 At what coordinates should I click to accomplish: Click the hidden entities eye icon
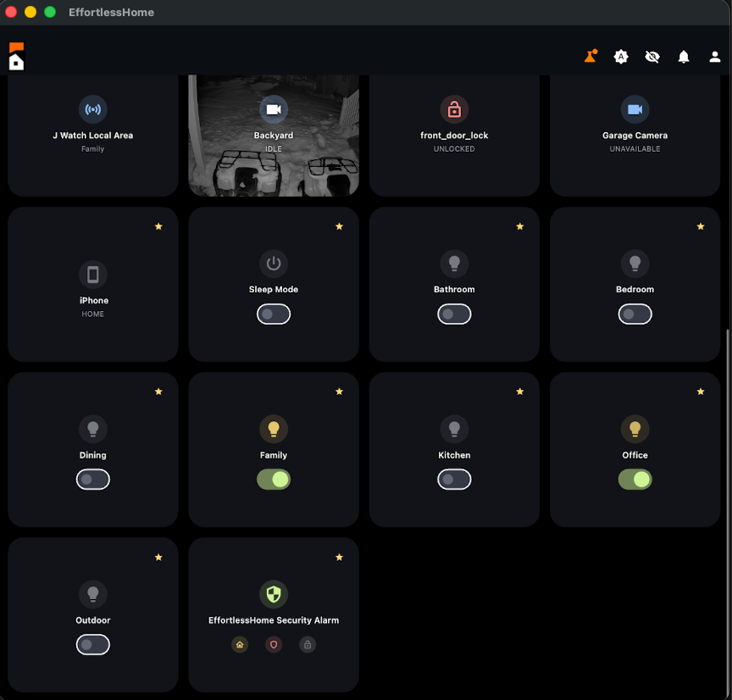tap(652, 57)
